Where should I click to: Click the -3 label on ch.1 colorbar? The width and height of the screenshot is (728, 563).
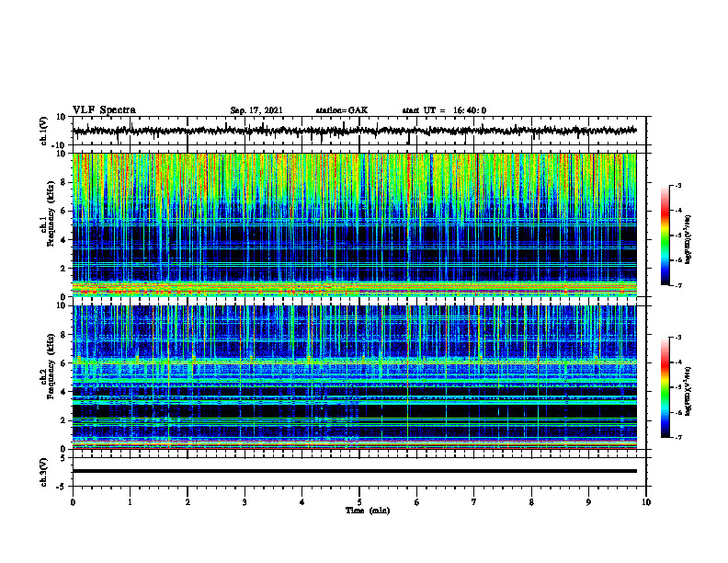(x=677, y=186)
